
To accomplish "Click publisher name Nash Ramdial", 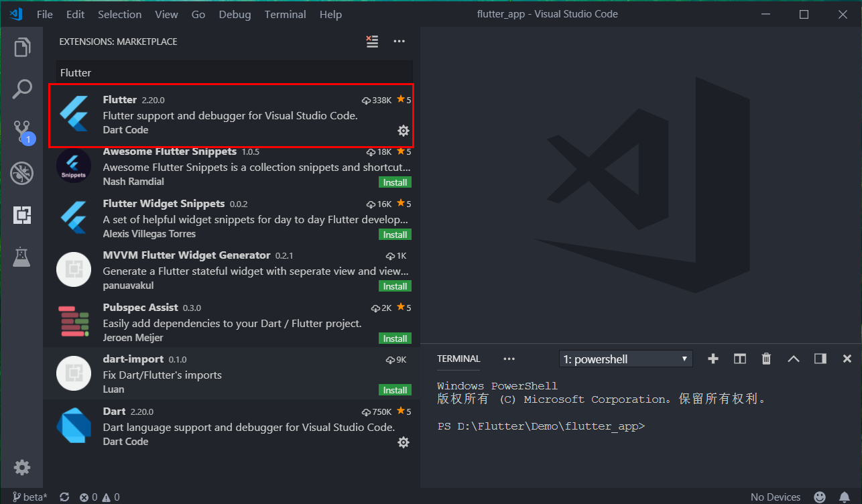I will [x=133, y=182].
